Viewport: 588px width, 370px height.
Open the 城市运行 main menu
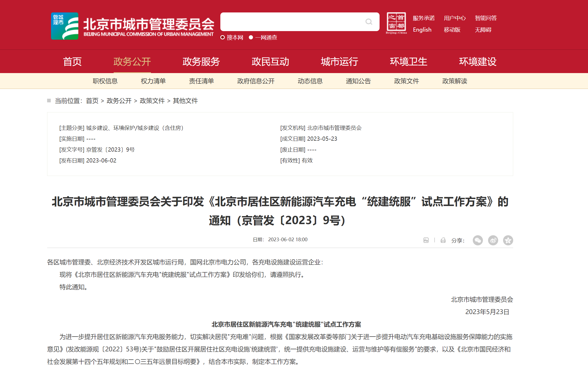pyautogui.click(x=339, y=62)
